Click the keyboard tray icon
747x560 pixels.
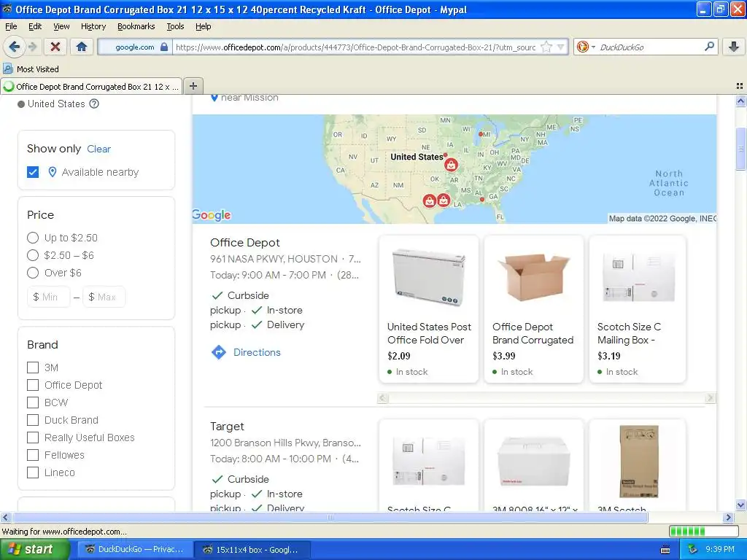(x=665, y=550)
